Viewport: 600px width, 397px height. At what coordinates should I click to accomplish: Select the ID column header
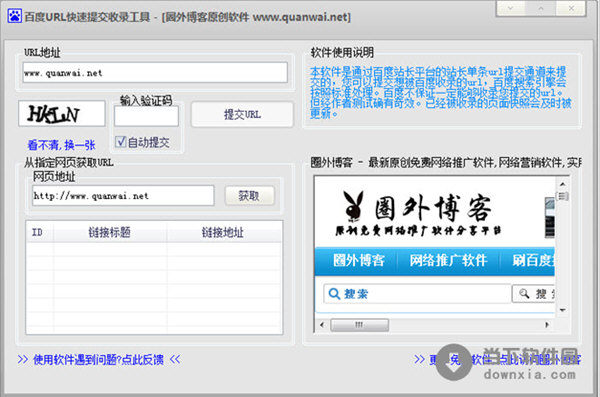pyautogui.click(x=40, y=232)
